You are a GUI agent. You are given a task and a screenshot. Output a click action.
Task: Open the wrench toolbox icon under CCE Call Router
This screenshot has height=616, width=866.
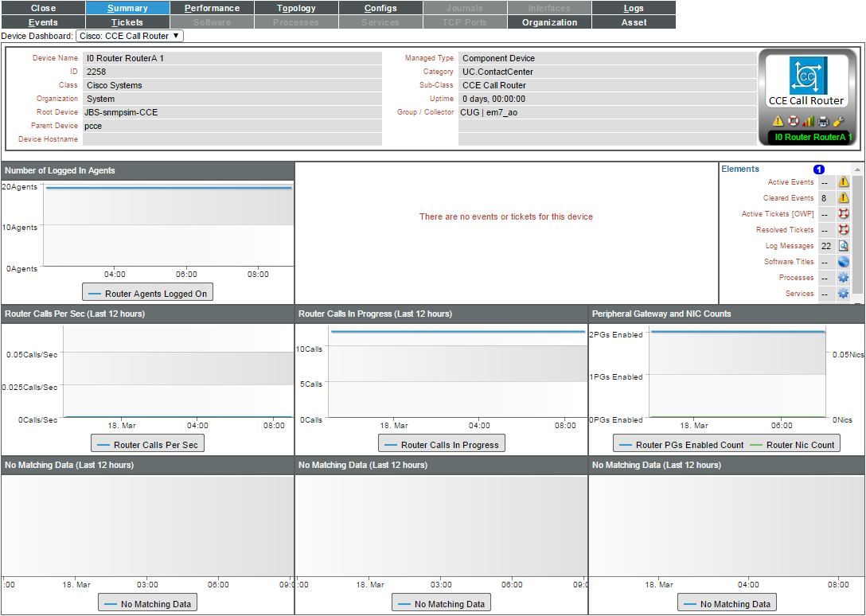click(838, 121)
